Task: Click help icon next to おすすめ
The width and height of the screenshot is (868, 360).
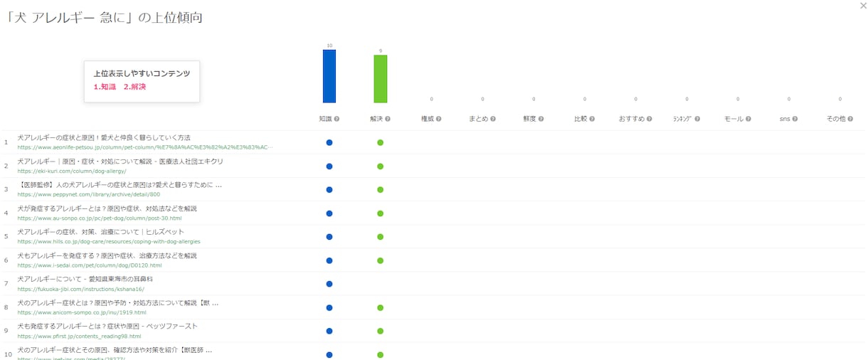Action: 650,119
